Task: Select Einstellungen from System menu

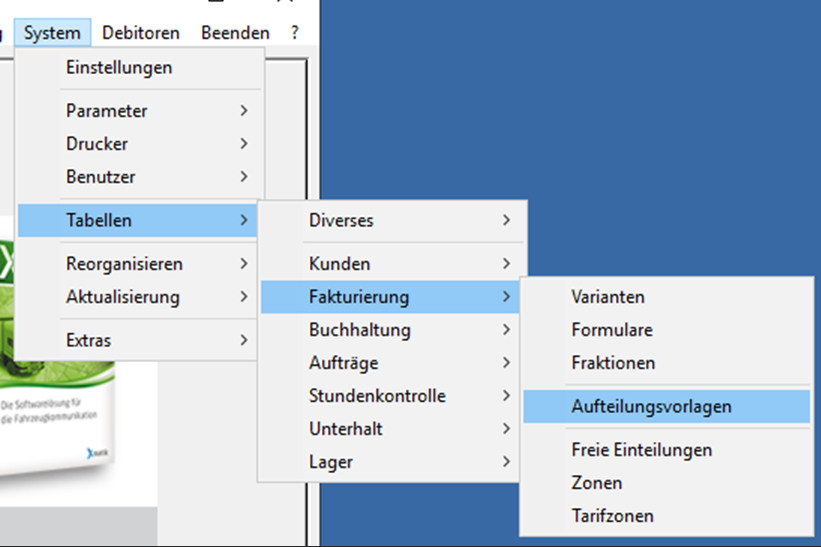Action: pyautogui.click(x=119, y=68)
